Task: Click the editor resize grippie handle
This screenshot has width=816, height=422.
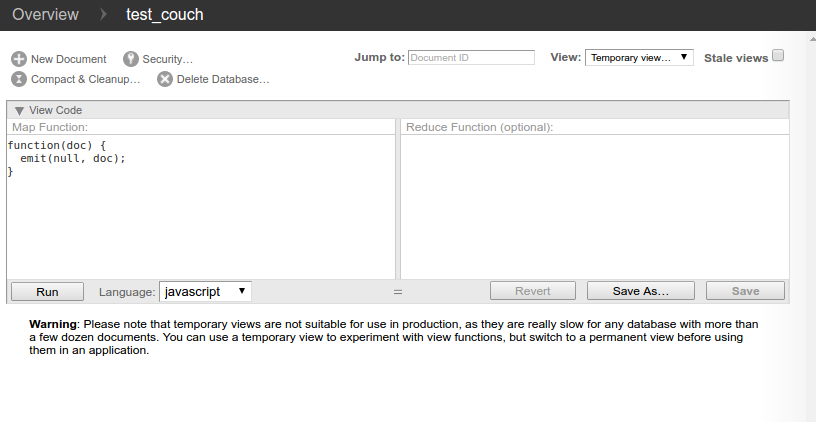Action: click(398, 292)
